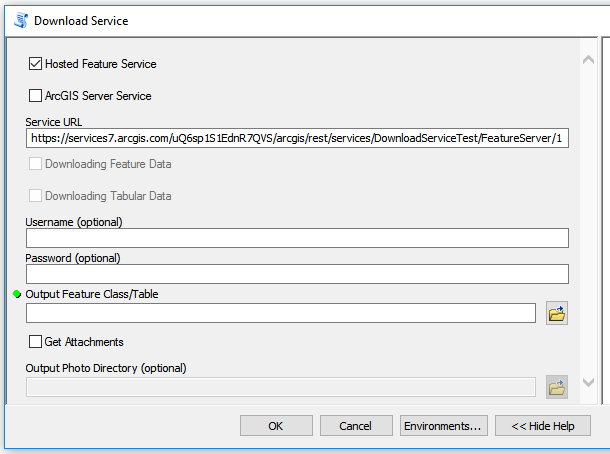610x454 pixels.
Task: Click the Output Feature Class/Table field
Action: click(281, 314)
